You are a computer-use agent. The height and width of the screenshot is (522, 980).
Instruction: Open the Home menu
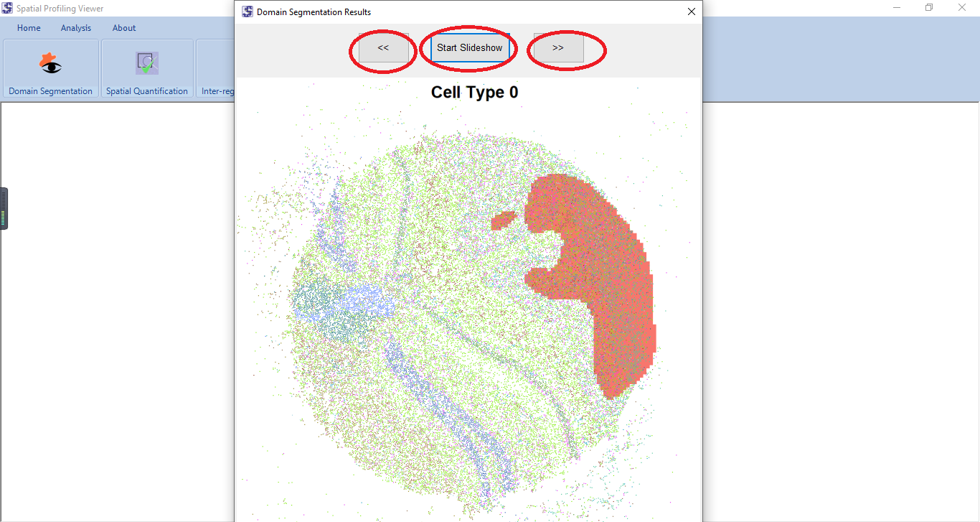[x=29, y=28]
